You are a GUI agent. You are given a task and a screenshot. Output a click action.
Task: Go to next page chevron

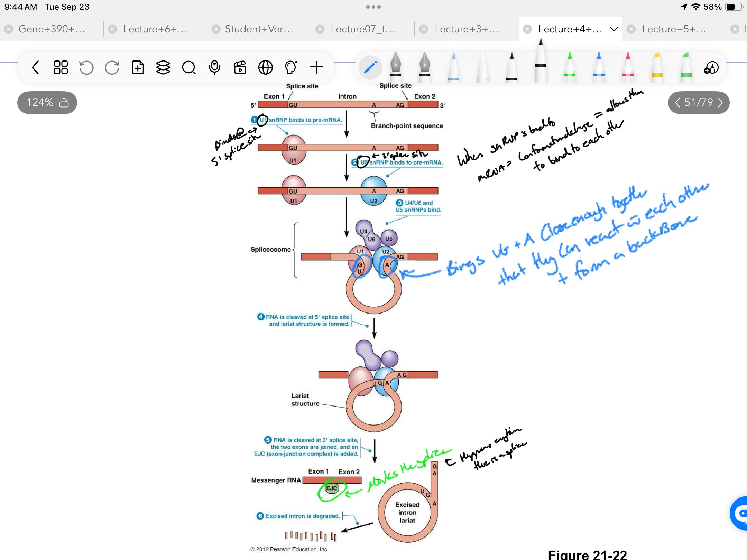point(720,103)
